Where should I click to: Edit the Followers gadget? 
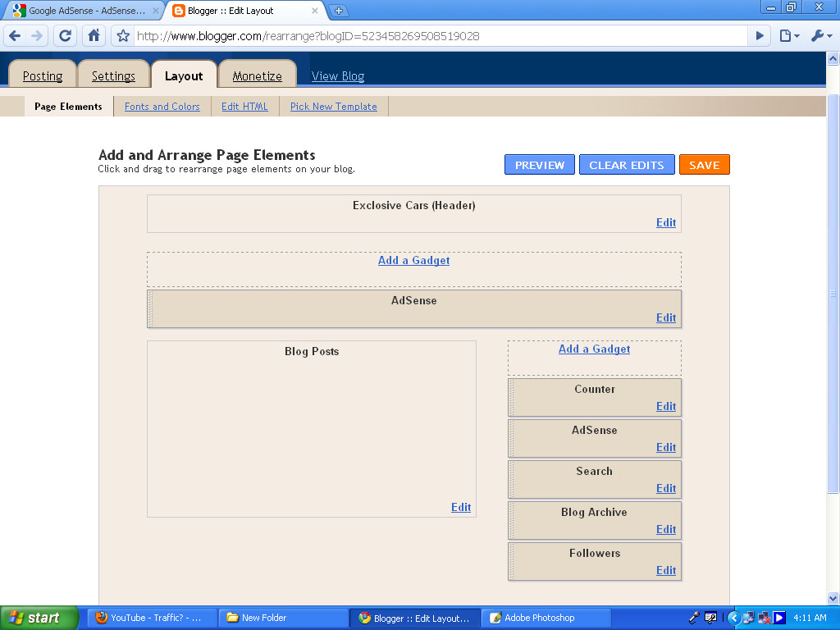666,570
